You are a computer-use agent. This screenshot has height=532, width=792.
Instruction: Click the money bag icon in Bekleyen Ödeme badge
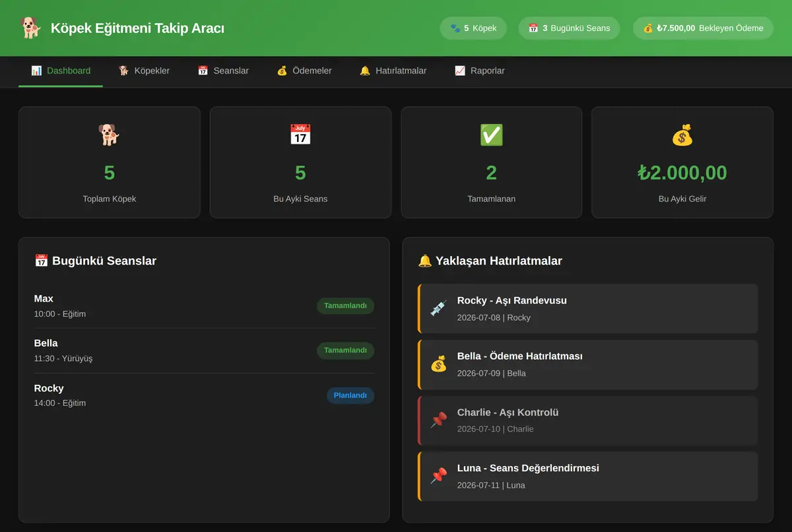point(647,28)
